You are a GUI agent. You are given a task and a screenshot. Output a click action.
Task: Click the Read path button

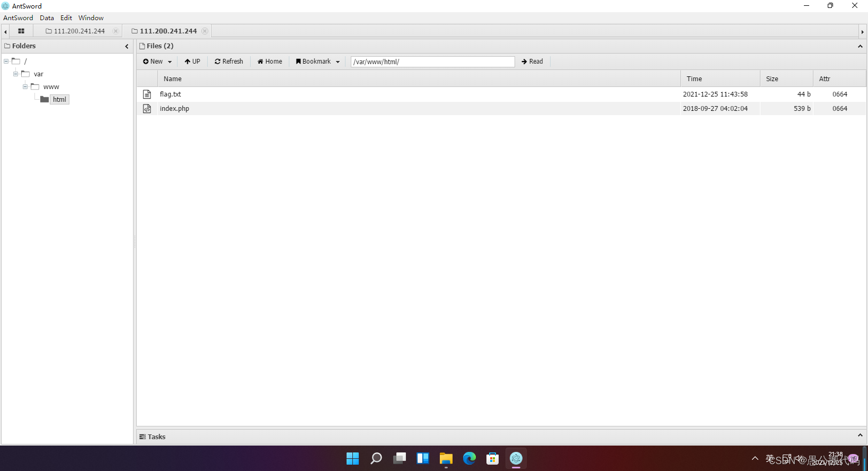532,62
